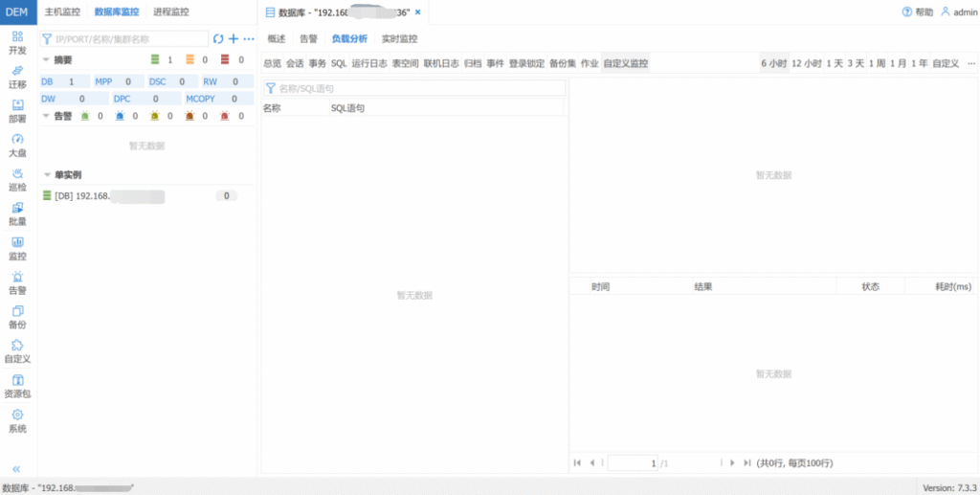Switch the time range to 1 天
980x495 pixels.
(x=835, y=63)
